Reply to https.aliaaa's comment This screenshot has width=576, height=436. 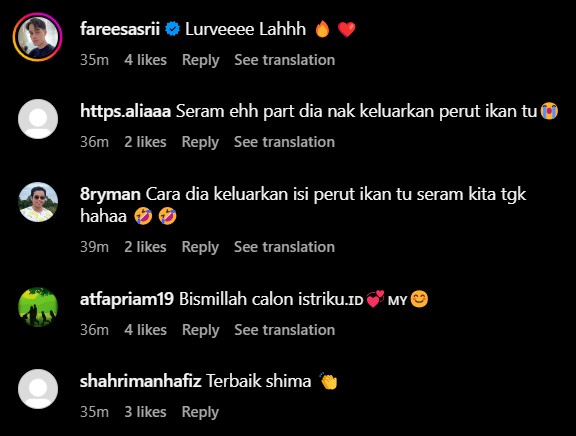[200, 142]
